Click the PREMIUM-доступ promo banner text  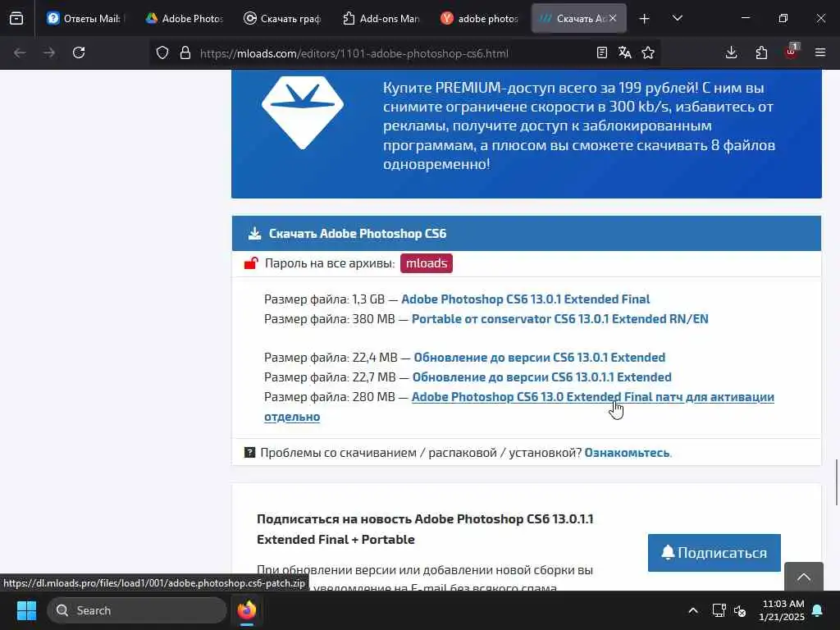click(578, 126)
